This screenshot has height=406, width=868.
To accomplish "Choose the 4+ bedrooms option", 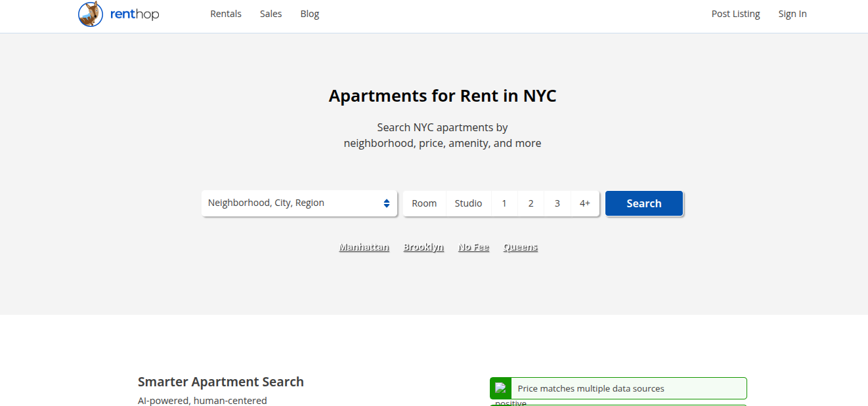I will pyautogui.click(x=585, y=203).
